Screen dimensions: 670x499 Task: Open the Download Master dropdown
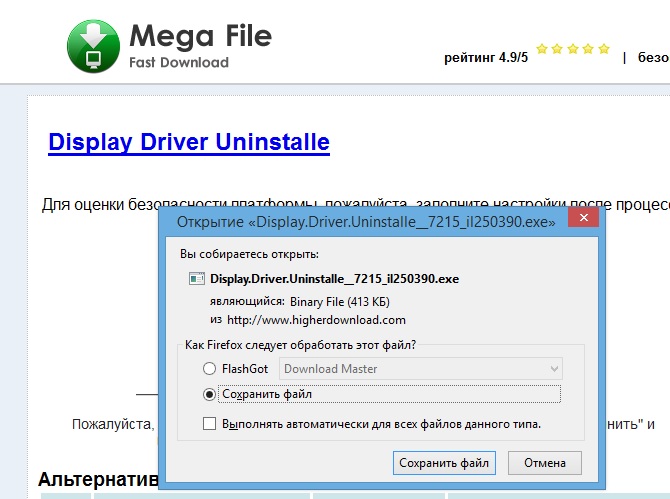pos(421,369)
